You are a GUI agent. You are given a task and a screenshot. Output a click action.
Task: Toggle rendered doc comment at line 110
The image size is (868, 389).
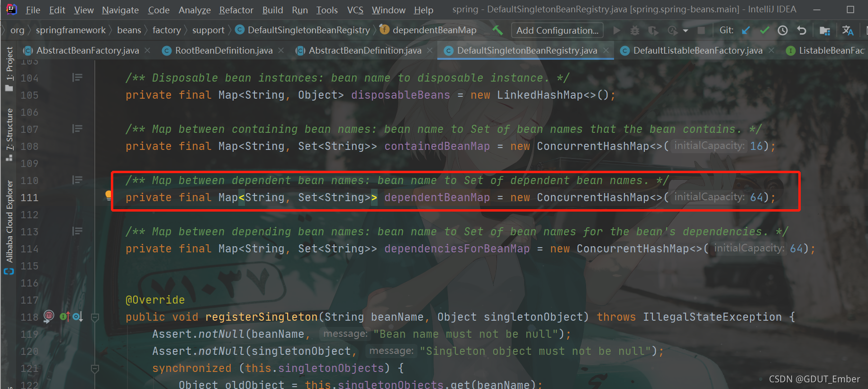77,180
